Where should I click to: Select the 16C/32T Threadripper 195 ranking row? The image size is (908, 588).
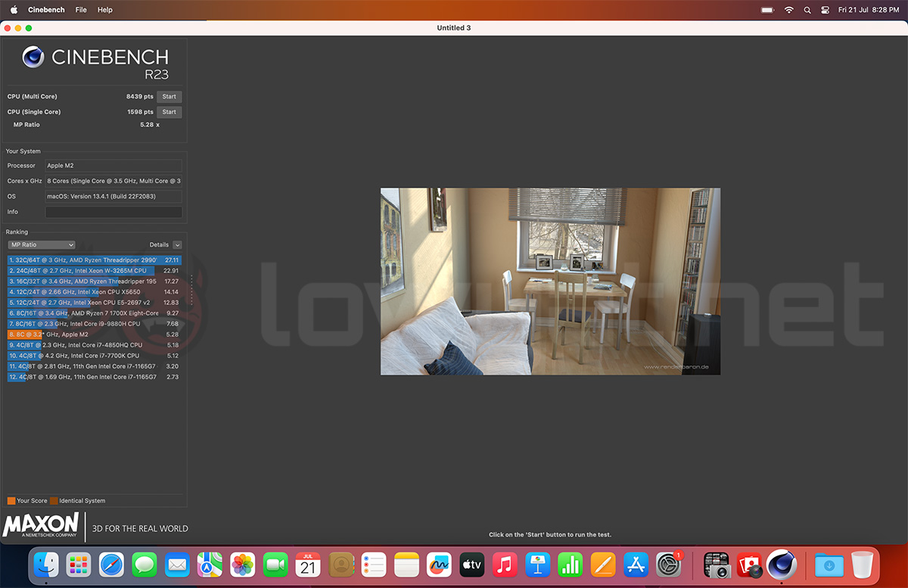click(95, 282)
